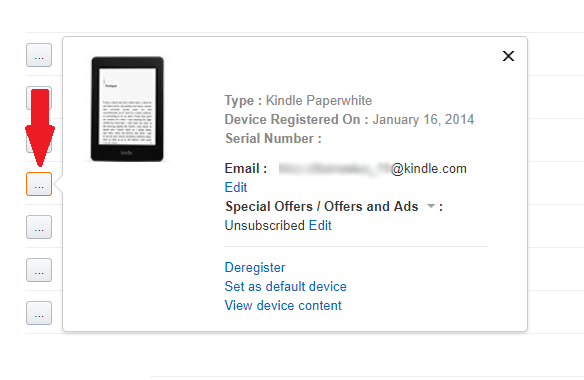This screenshot has height=380, width=584.
Task: Open View device content
Action: (x=283, y=305)
